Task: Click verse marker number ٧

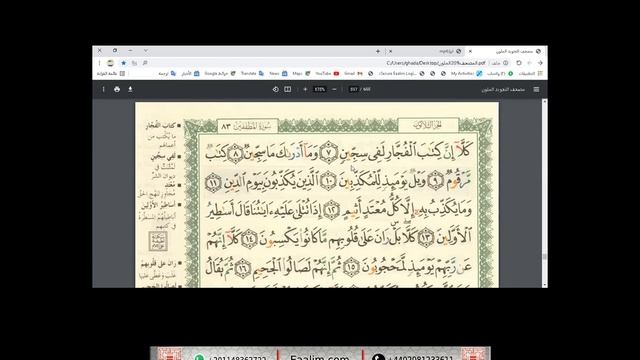Action: (329, 153)
